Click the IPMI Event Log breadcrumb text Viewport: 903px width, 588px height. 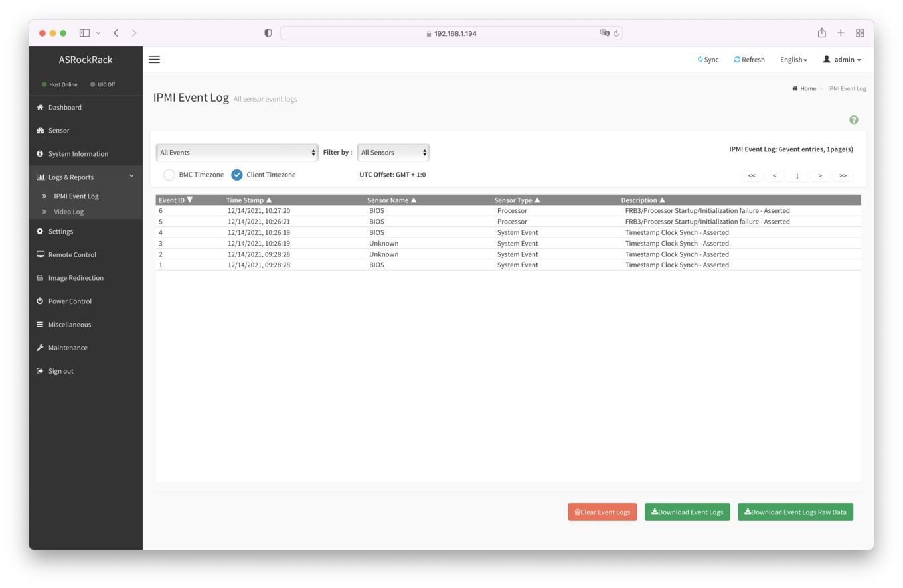tap(847, 88)
